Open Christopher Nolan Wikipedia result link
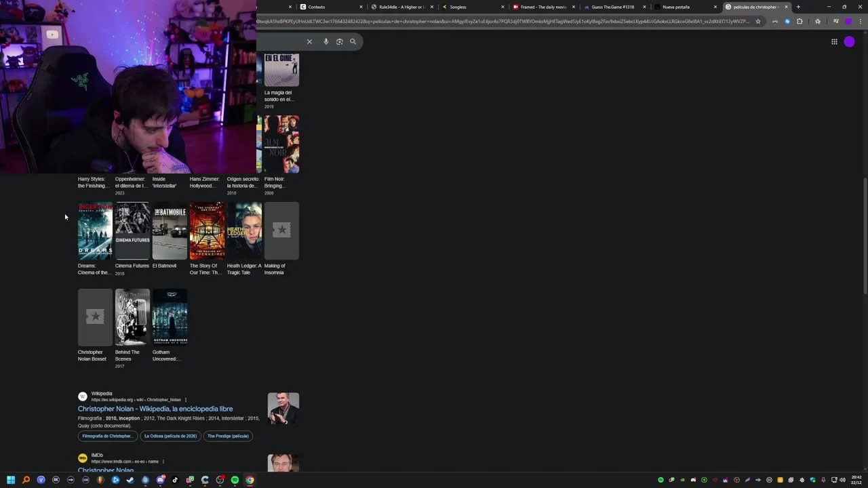 coord(155,409)
